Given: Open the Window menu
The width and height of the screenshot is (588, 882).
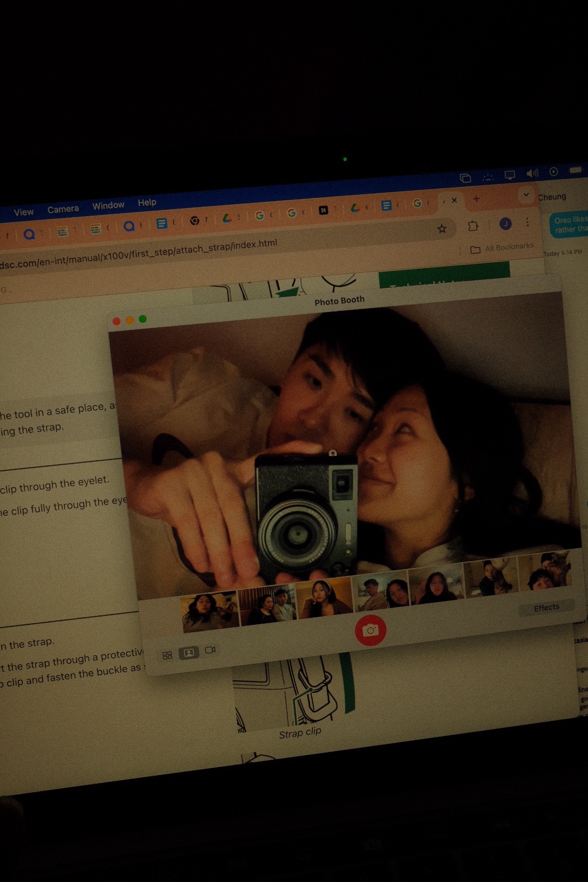Looking at the screenshot, I should coord(108,206).
